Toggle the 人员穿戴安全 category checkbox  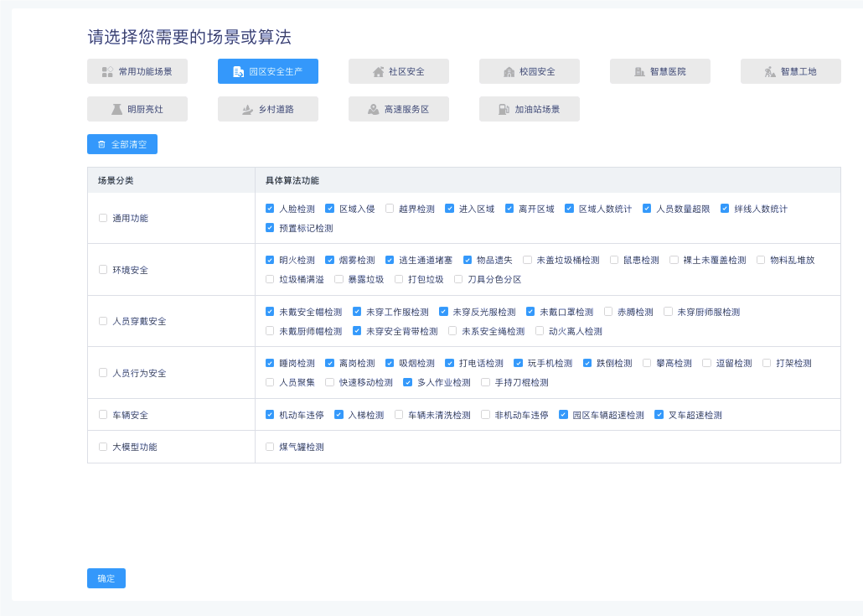pyautogui.click(x=103, y=321)
